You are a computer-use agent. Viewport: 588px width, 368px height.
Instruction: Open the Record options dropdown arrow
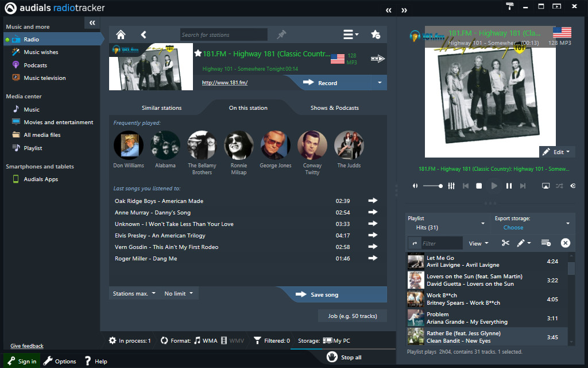point(380,83)
